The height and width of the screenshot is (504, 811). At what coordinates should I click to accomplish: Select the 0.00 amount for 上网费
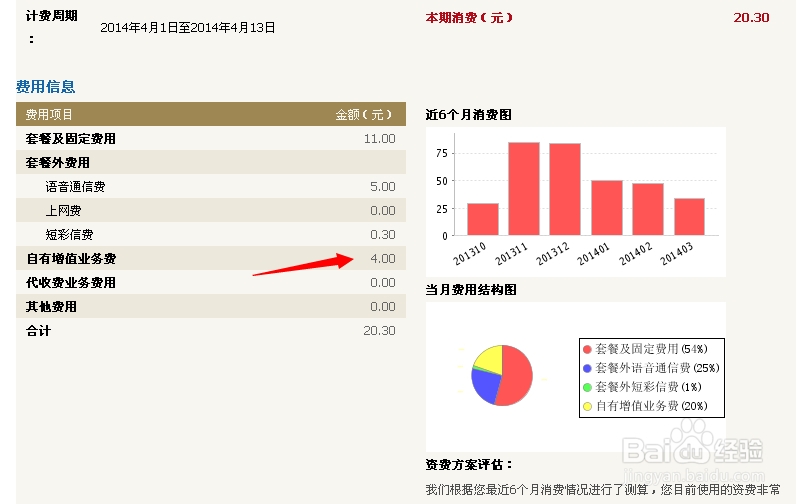(x=382, y=211)
